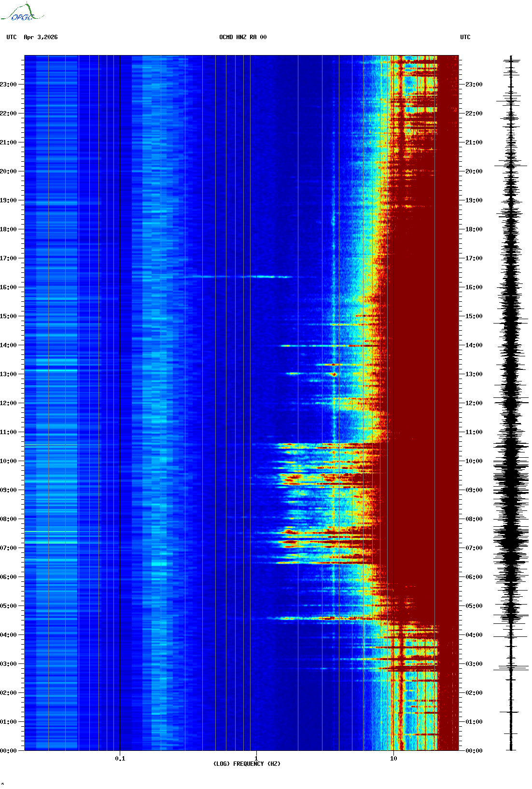This screenshot has width=532, height=789.
Task: Click the seismogram waveform trace
Action: point(511,403)
